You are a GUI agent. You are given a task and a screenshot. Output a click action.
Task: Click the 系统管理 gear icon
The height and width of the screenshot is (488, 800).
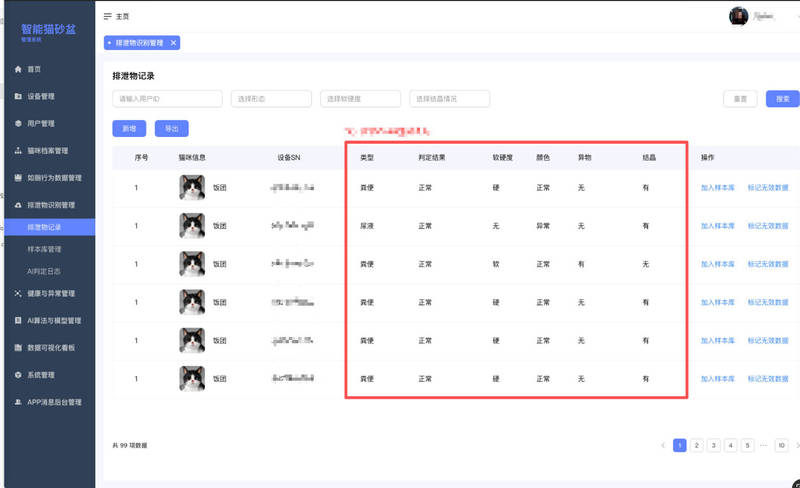pos(18,375)
